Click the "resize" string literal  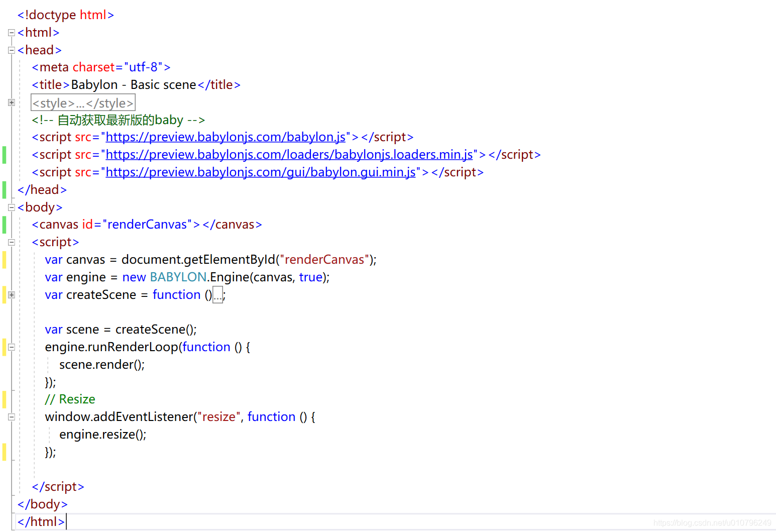point(218,417)
